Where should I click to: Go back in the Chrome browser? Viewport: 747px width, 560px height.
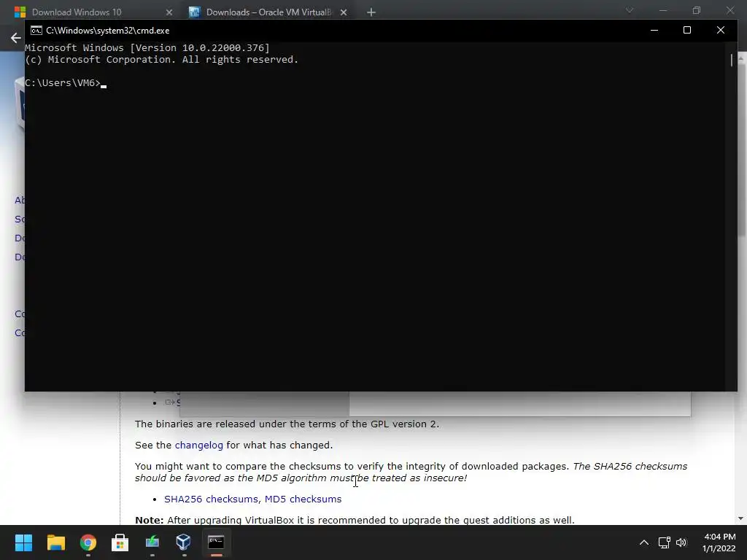click(x=16, y=38)
